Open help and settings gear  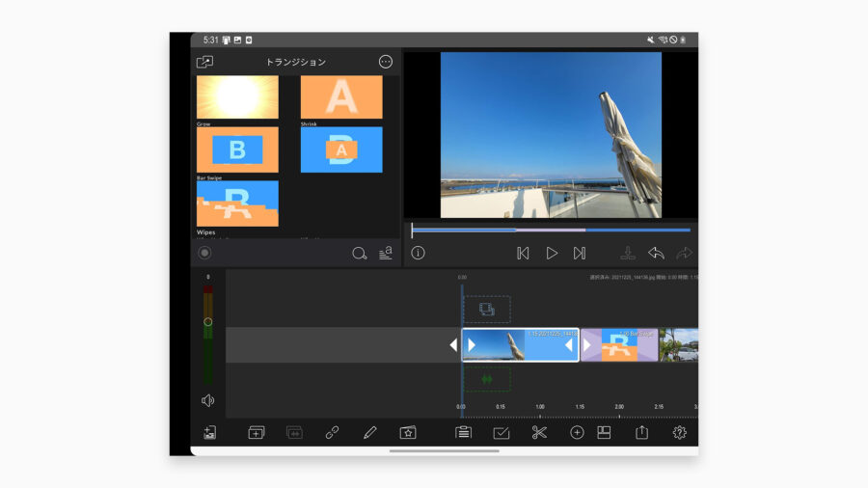pos(679,432)
